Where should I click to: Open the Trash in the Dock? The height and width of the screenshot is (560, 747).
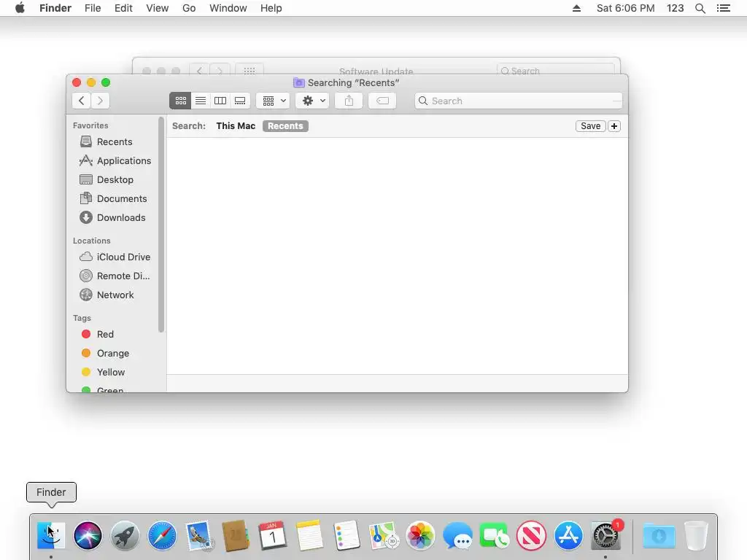[x=696, y=535]
